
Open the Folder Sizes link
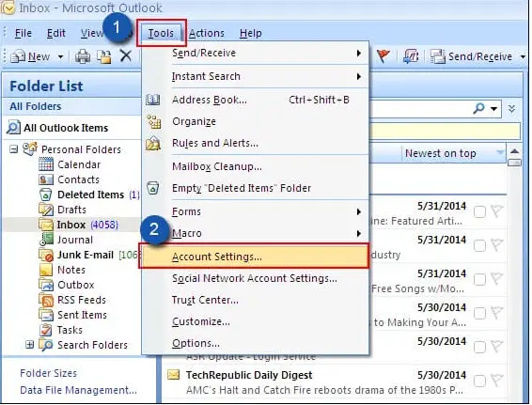[49, 373]
